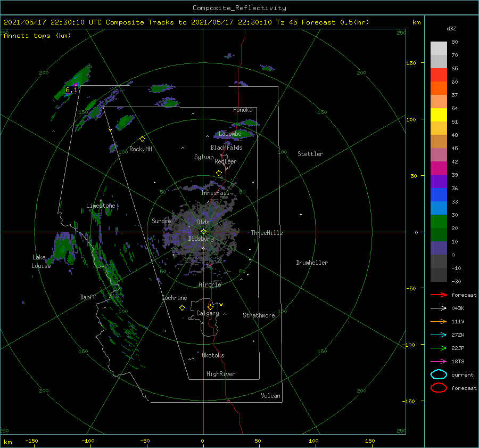Select the orange 111V track arrow
The image size is (479, 448).
(x=439, y=321)
